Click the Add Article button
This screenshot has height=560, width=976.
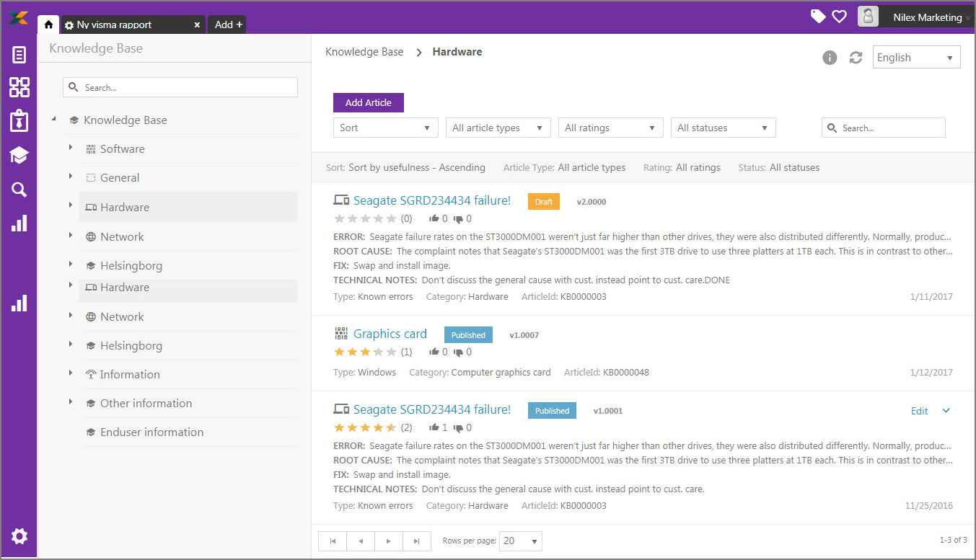click(x=369, y=102)
